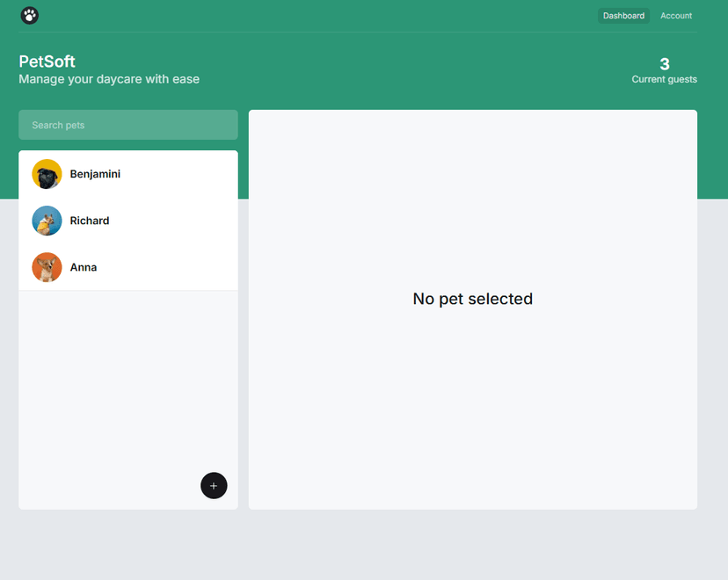Viewport: 728px width, 580px height.
Task: Click empty space below Anna in list
Action: click(128, 378)
